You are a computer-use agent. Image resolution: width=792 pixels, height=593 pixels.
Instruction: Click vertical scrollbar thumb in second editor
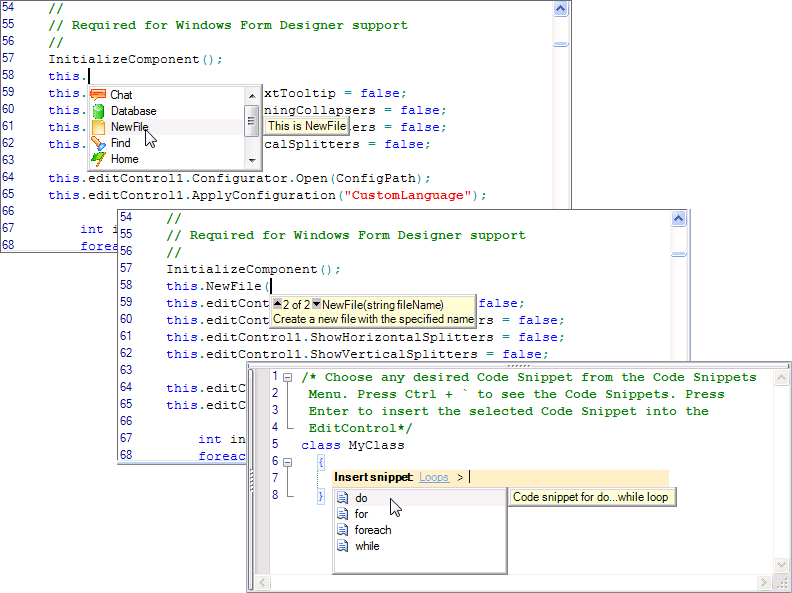pyautogui.click(x=679, y=255)
